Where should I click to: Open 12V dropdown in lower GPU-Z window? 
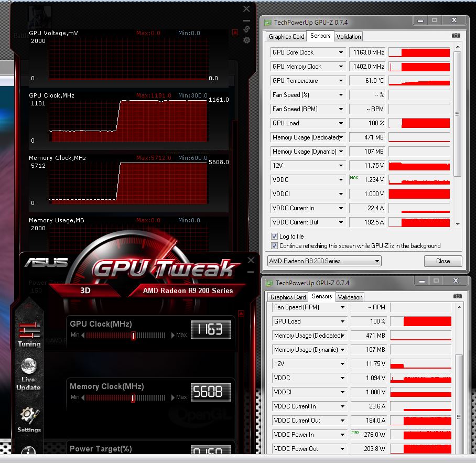point(342,364)
